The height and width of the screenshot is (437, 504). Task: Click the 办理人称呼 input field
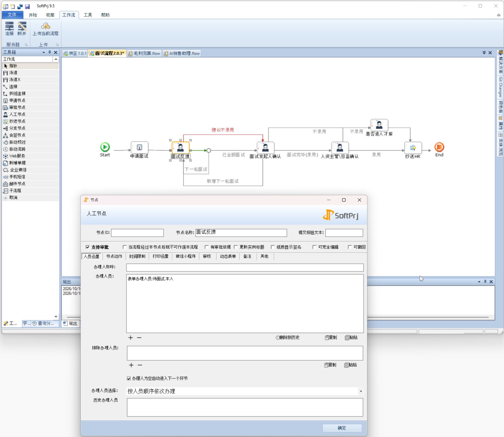(245, 268)
